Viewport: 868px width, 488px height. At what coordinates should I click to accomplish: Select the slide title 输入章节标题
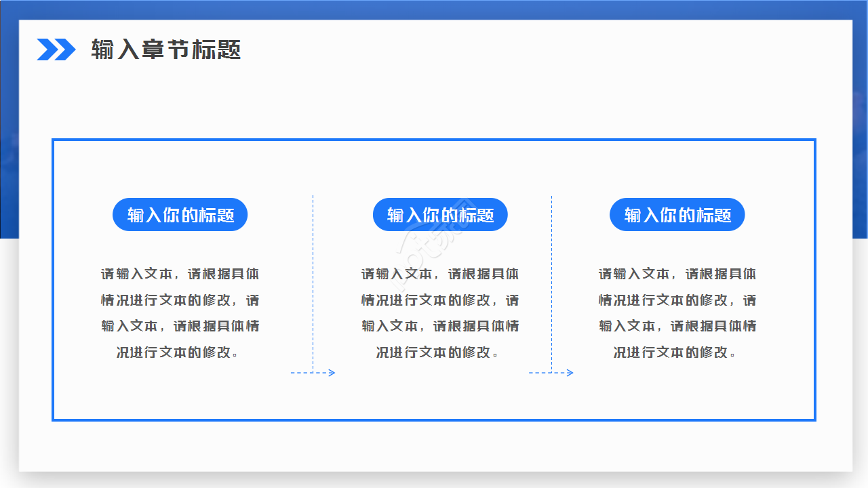pyautogui.click(x=165, y=50)
